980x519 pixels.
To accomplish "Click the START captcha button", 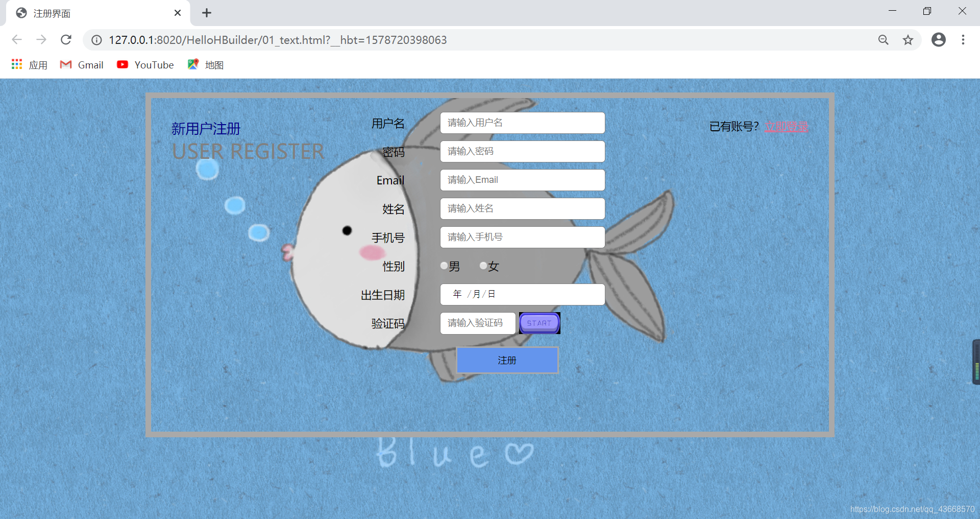I will coord(540,323).
